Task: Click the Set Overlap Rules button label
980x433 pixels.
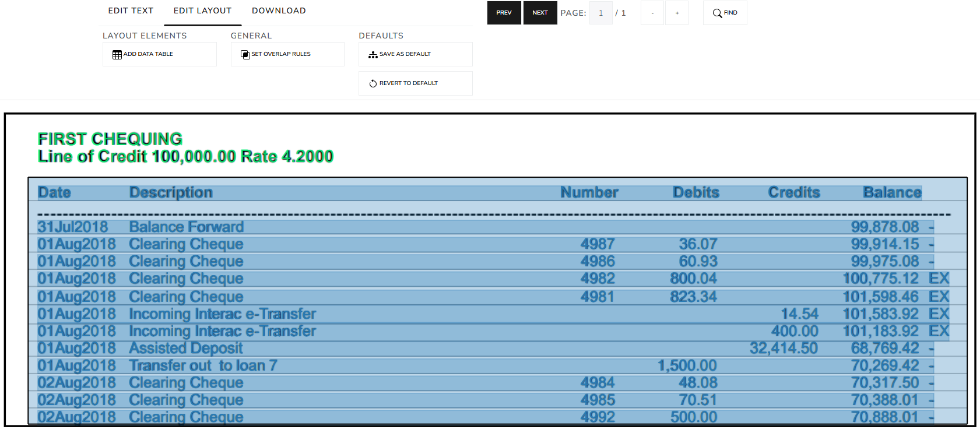Action: (x=281, y=54)
